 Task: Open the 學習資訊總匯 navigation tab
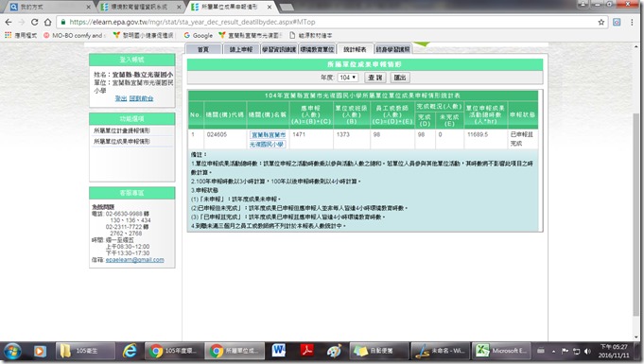point(279,49)
